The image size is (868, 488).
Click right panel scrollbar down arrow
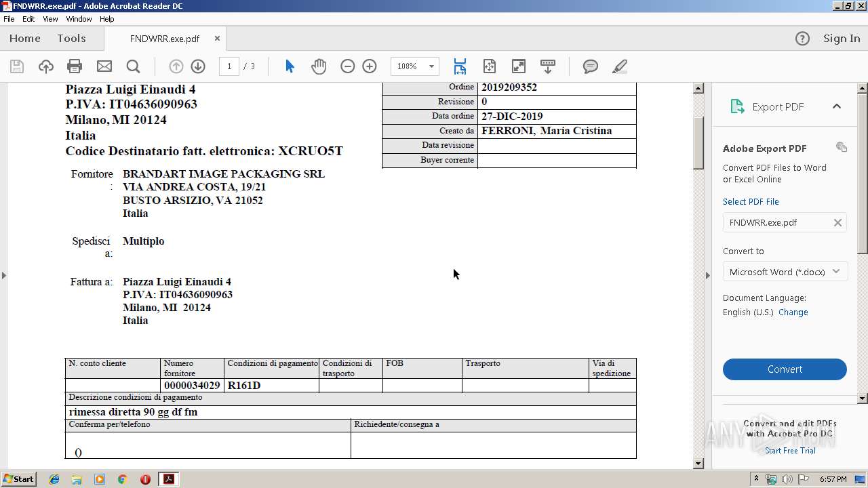pyautogui.click(x=863, y=399)
